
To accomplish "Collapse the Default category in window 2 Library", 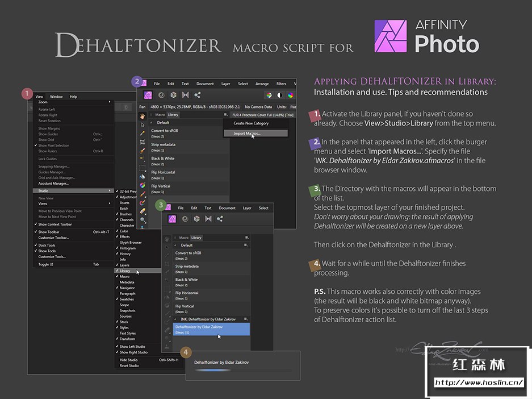I will tap(152, 123).
